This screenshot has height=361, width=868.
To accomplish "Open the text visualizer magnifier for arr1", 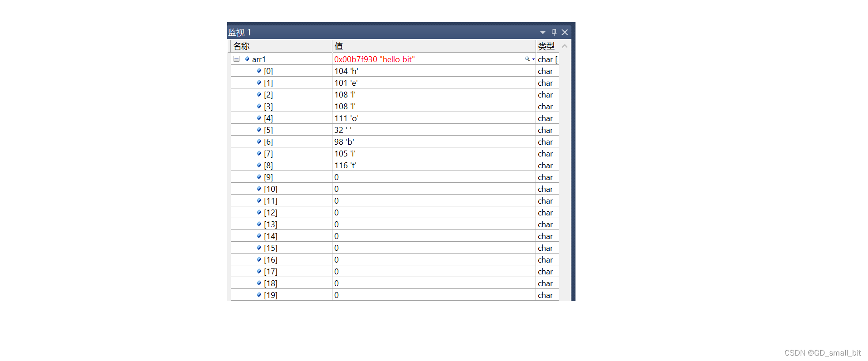I will (527, 59).
